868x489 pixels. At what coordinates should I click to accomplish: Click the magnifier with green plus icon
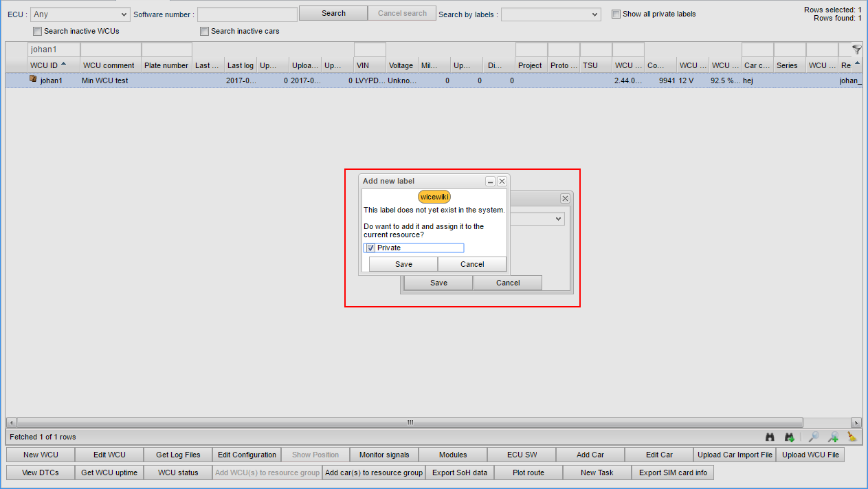(833, 437)
